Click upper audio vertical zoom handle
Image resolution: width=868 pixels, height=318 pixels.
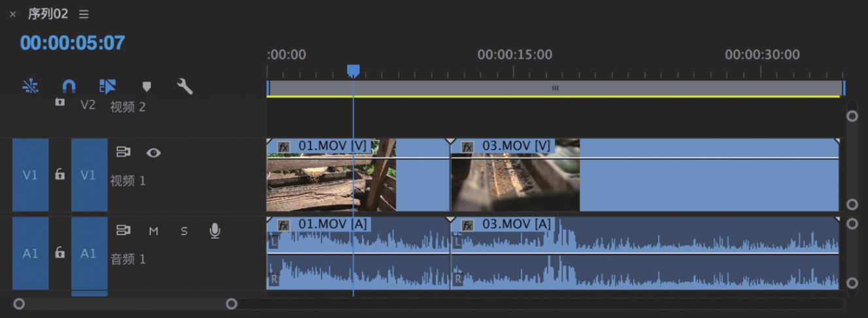point(852,224)
